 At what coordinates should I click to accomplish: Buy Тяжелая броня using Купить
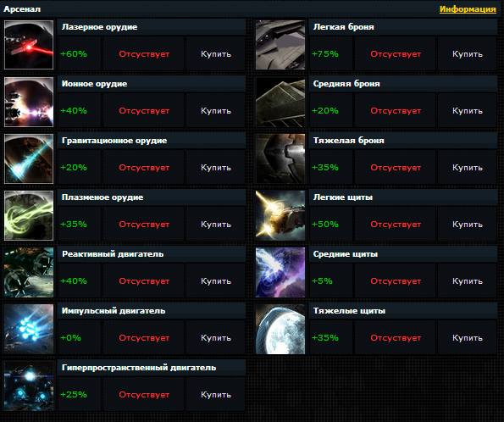point(468,167)
